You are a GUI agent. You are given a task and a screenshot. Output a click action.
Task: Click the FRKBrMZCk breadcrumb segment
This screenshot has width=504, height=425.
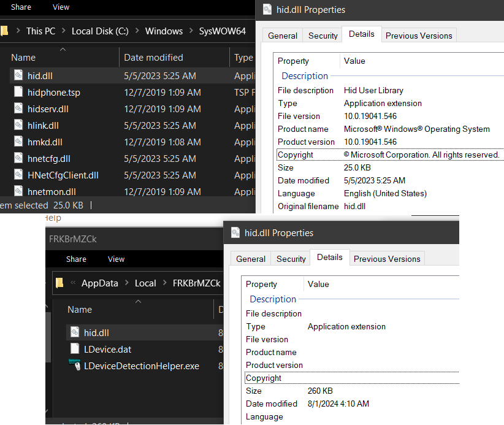point(197,283)
